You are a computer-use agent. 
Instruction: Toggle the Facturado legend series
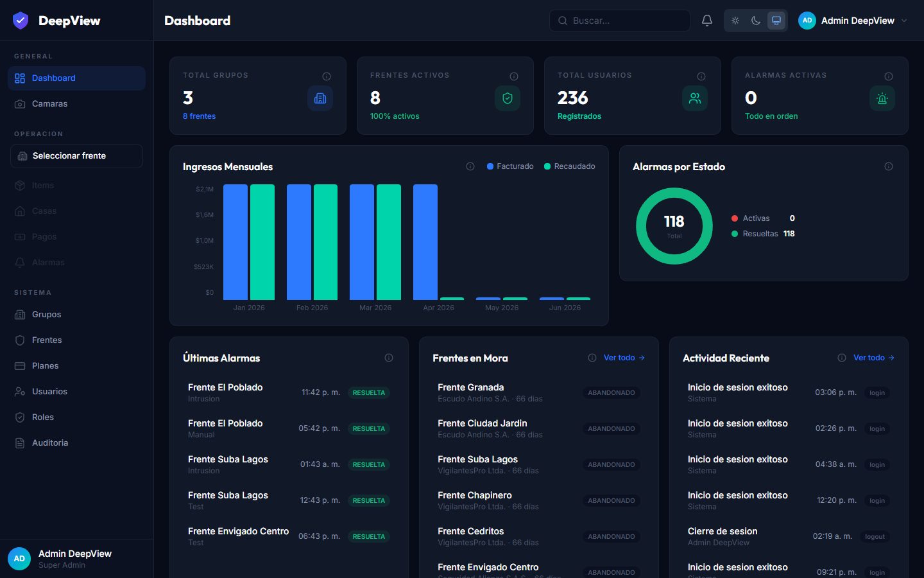510,166
